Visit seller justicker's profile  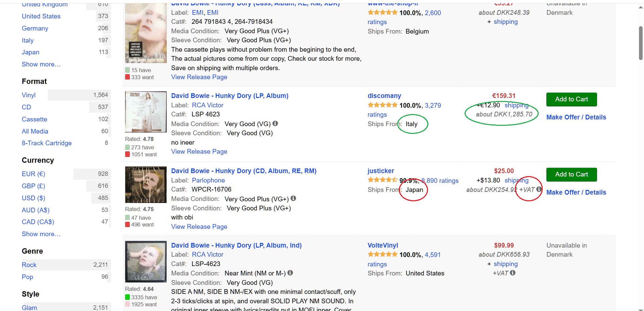tap(381, 171)
